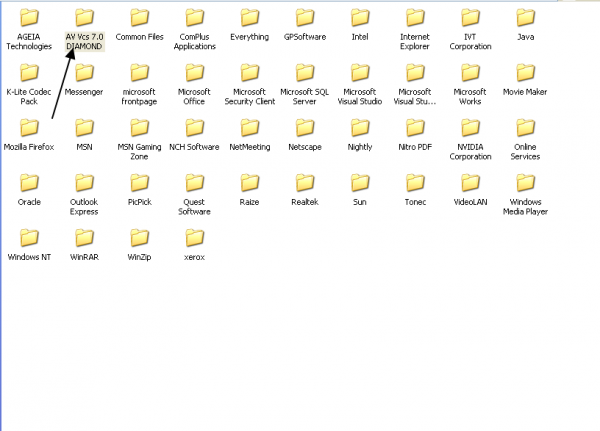Pick the GPSoftware folder icon
The width and height of the screenshot is (600, 431).
(x=305, y=18)
